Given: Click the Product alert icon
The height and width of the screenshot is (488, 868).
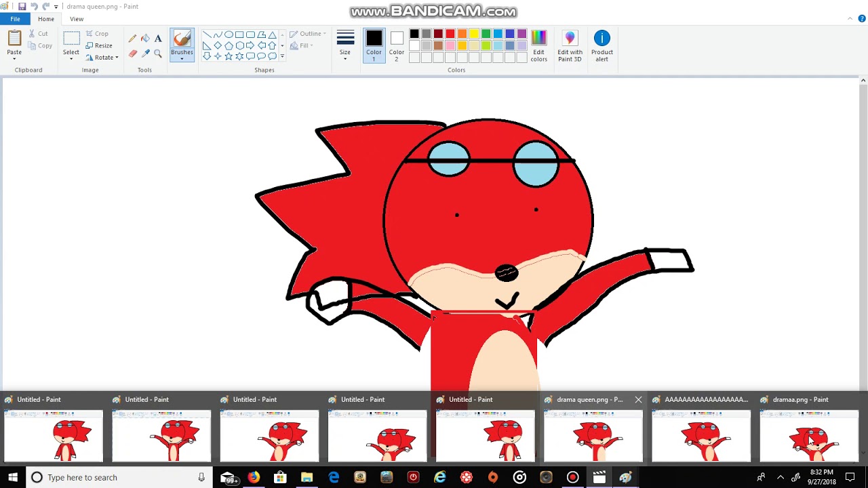Looking at the screenshot, I should tap(602, 46).
